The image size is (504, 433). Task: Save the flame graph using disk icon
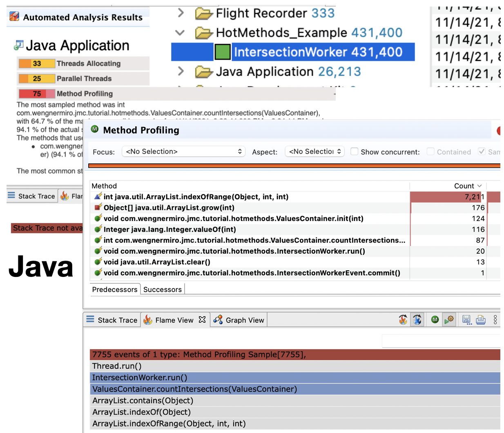[x=466, y=320]
